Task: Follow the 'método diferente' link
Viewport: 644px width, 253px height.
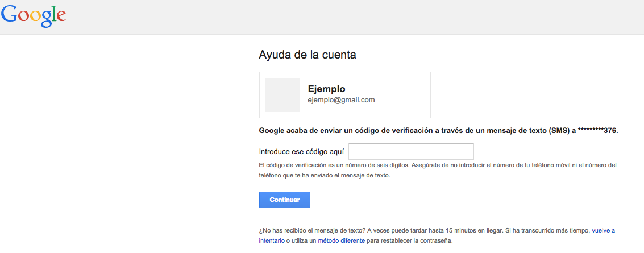Action: point(341,240)
